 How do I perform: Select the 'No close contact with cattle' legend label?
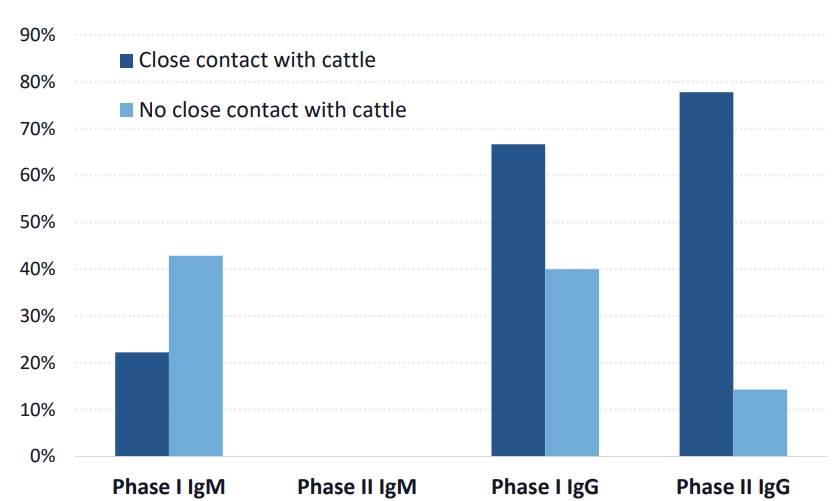click(x=272, y=109)
